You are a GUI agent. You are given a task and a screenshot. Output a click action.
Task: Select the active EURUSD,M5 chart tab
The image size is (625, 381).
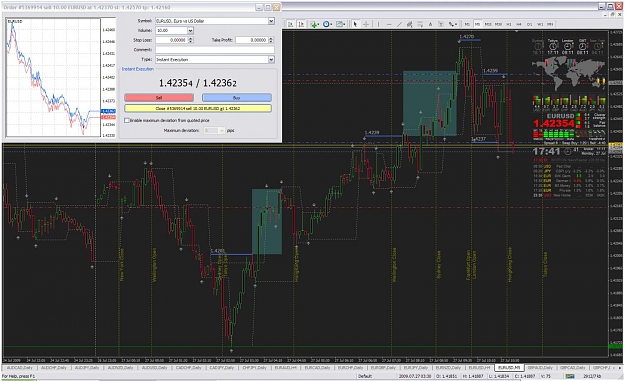509,367
